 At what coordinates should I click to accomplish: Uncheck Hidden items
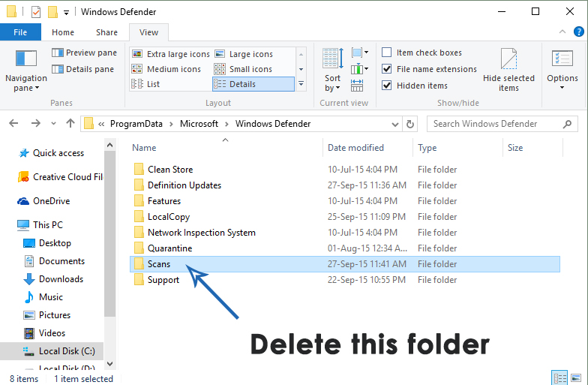387,86
